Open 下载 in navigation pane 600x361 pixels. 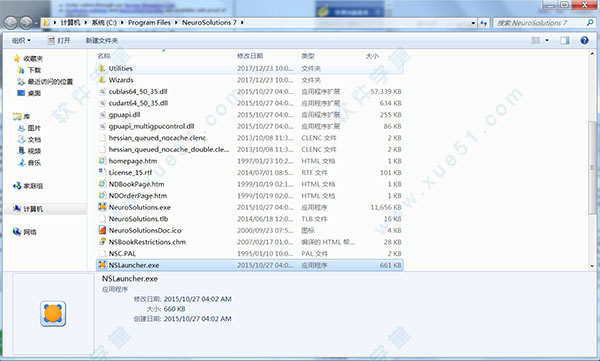(x=30, y=70)
